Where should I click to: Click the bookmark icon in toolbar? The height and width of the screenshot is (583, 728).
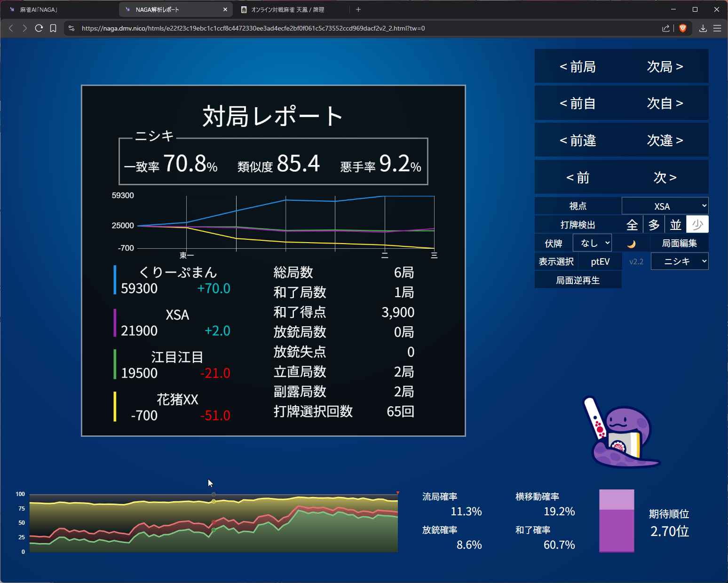point(53,28)
